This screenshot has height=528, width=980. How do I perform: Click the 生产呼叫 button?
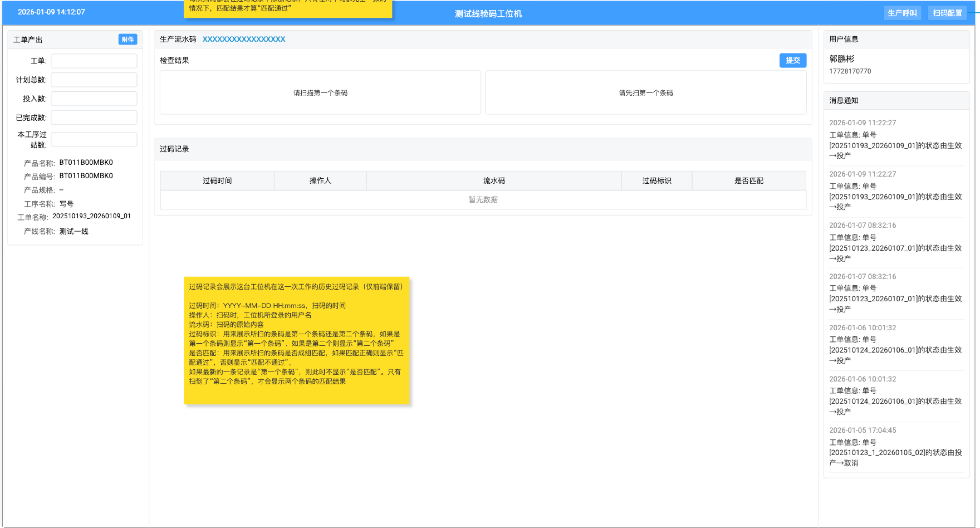[x=902, y=13]
